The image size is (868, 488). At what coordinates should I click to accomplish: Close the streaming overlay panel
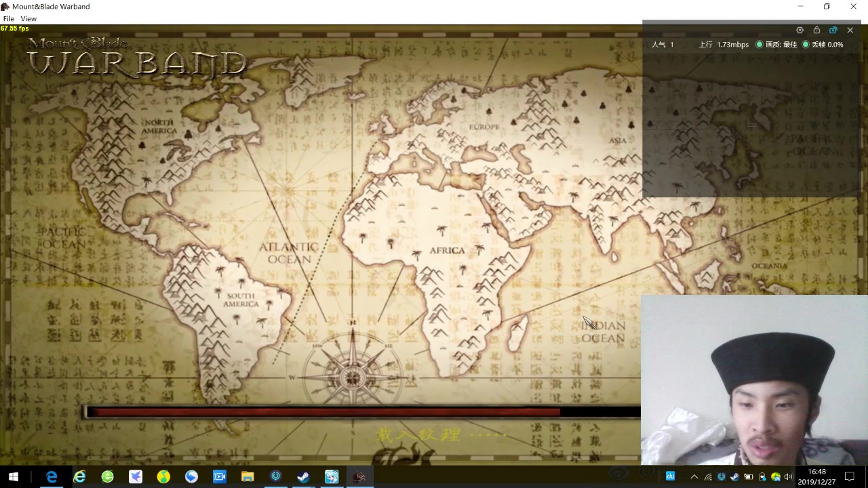(850, 30)
